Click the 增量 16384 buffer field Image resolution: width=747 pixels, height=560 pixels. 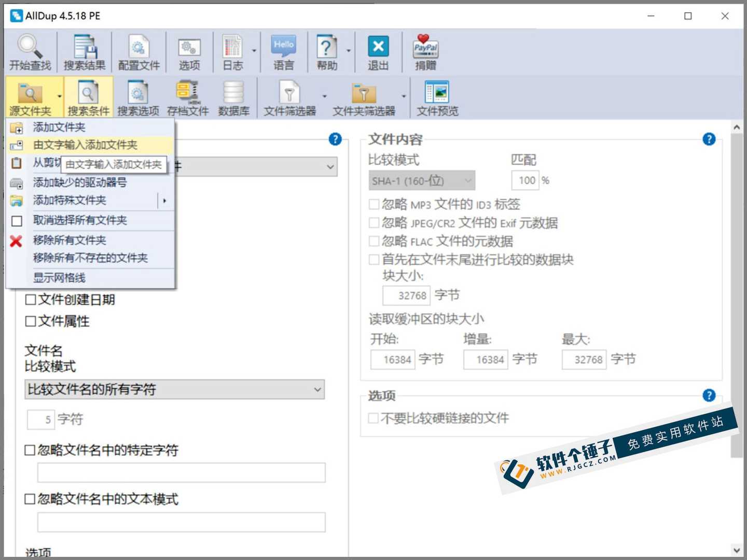[486, 359]
